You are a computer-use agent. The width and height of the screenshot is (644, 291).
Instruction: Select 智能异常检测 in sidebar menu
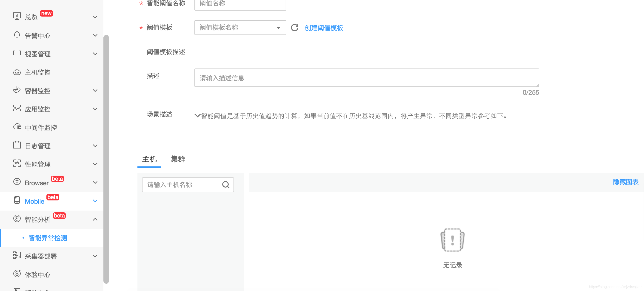[48, 238]
